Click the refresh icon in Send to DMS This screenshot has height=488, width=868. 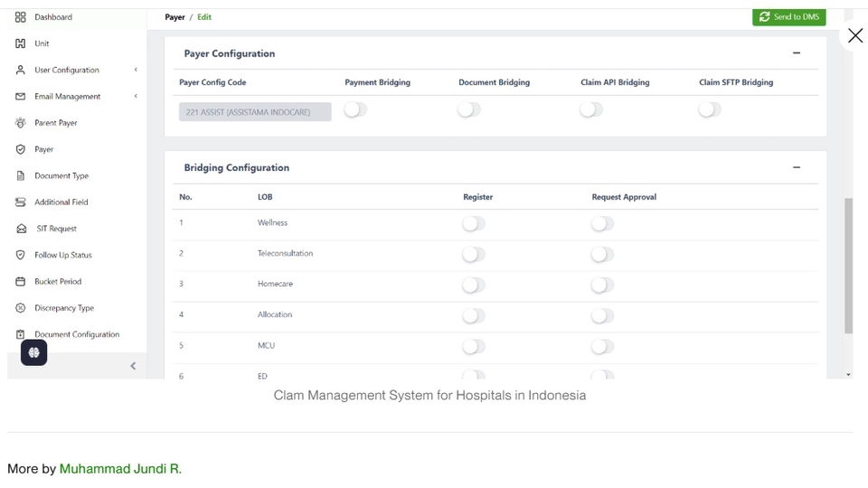click(765, 16)
